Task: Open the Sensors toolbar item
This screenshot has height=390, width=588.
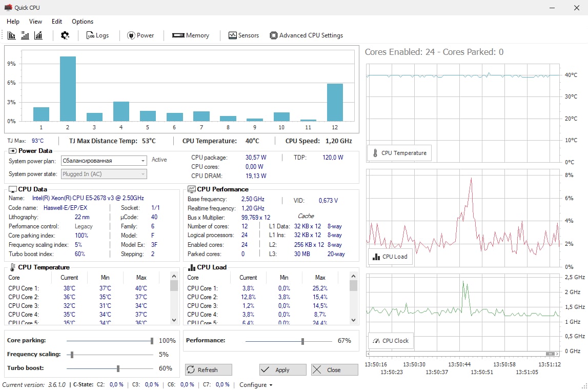Action: pyautogui.click(x=244, y=35)
